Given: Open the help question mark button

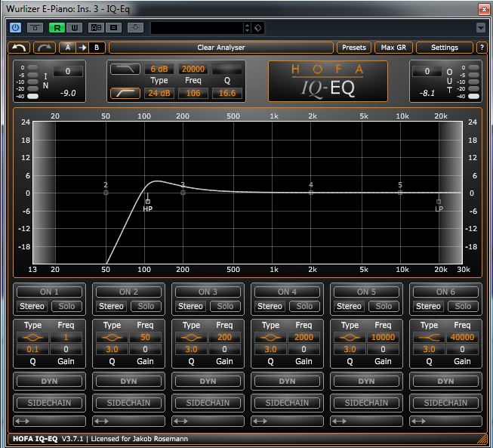Looking at the screenshot, I should 482,48.
